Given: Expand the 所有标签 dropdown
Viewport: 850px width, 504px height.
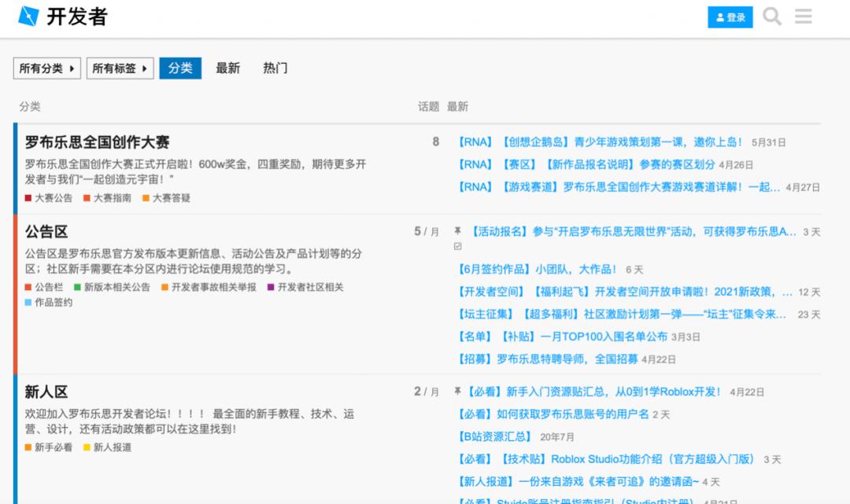Looking at the screenshot, I should pyautogui.click(x=120, y=68).
